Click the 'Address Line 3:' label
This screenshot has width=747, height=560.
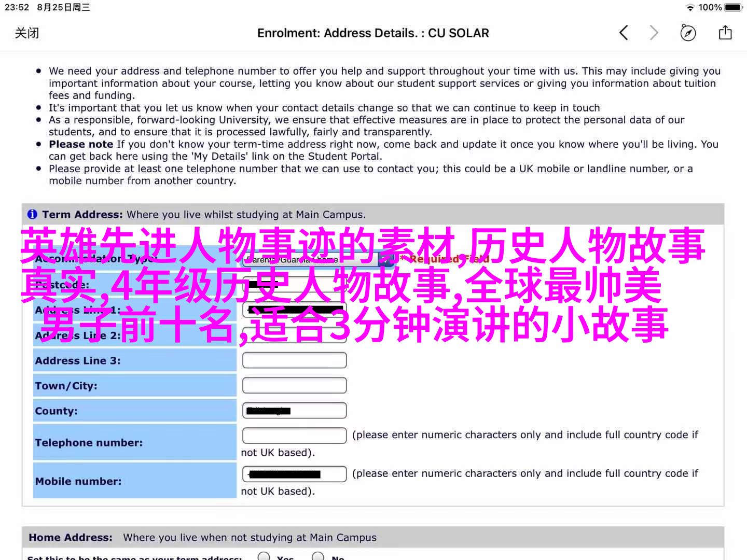[x=77, y=360]
